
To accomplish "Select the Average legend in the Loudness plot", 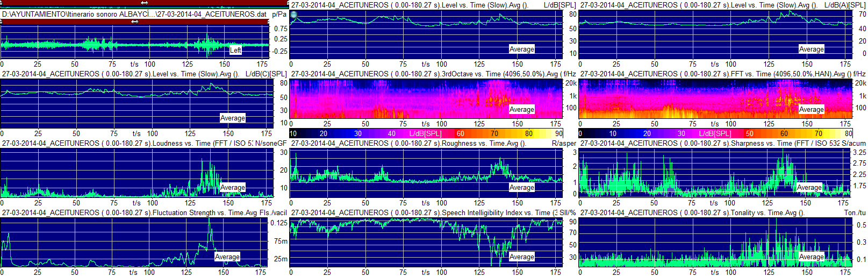I will (x=232, y=187).
